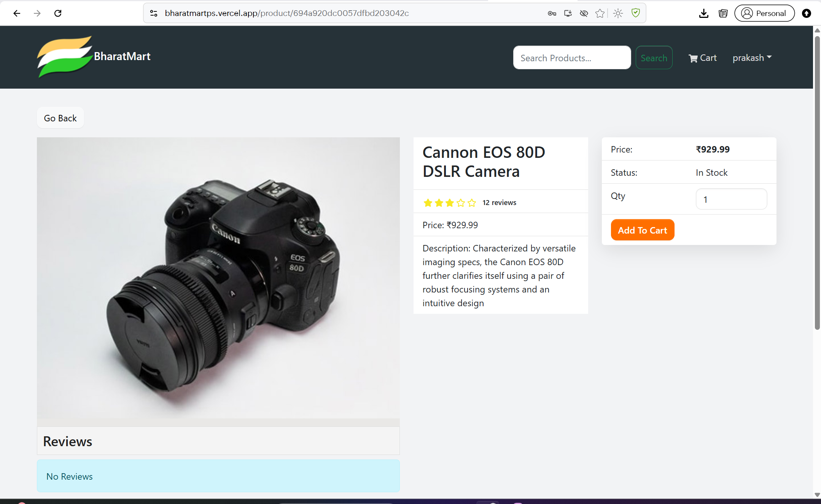Click the green Search button

pyautogui.click(x=654, y=58)
